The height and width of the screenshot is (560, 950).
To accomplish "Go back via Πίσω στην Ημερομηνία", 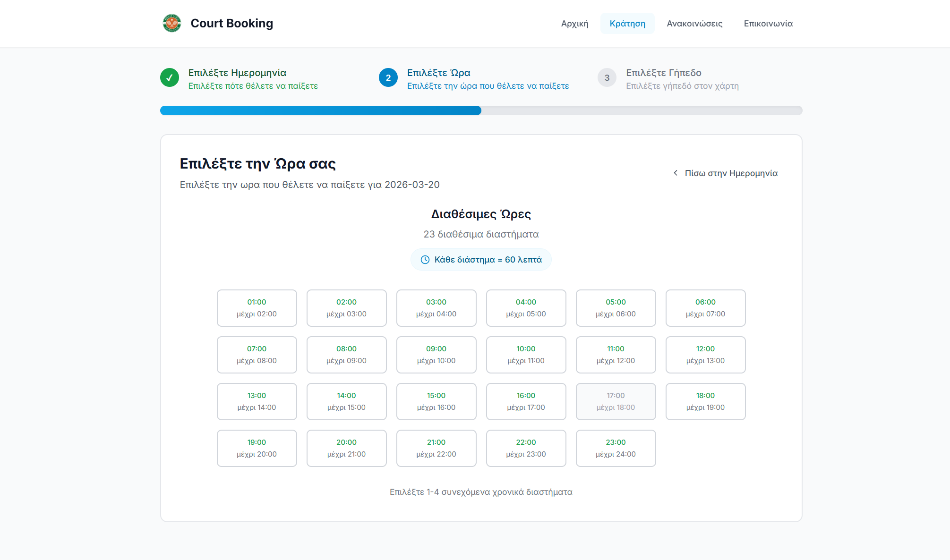I will 725,173.
